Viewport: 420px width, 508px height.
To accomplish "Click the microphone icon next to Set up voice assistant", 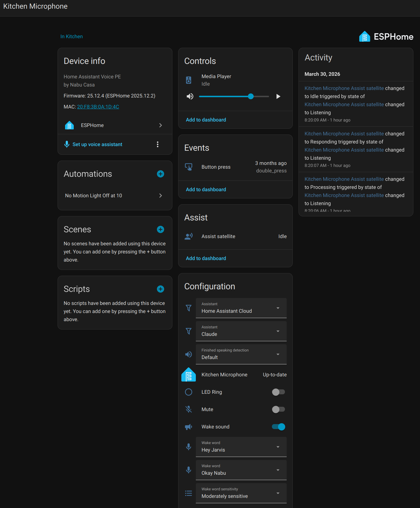I will tap(67, 144).
